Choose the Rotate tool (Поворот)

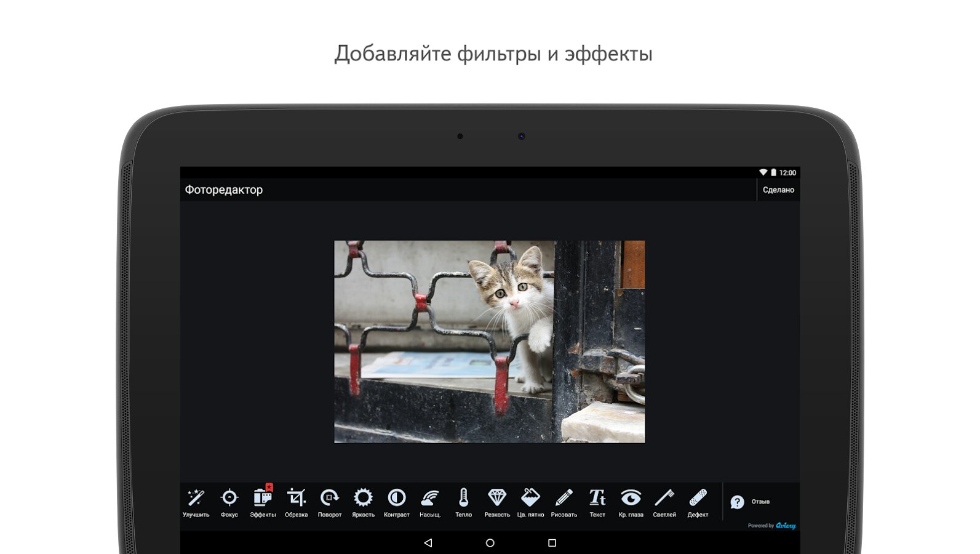tap(330, 502)
